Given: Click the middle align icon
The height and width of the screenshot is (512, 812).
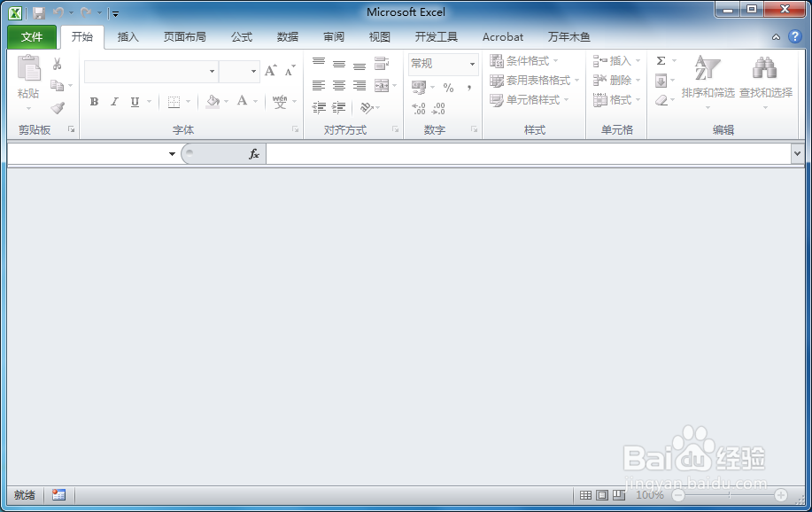Looking at the screenshot, I should 338,64.
